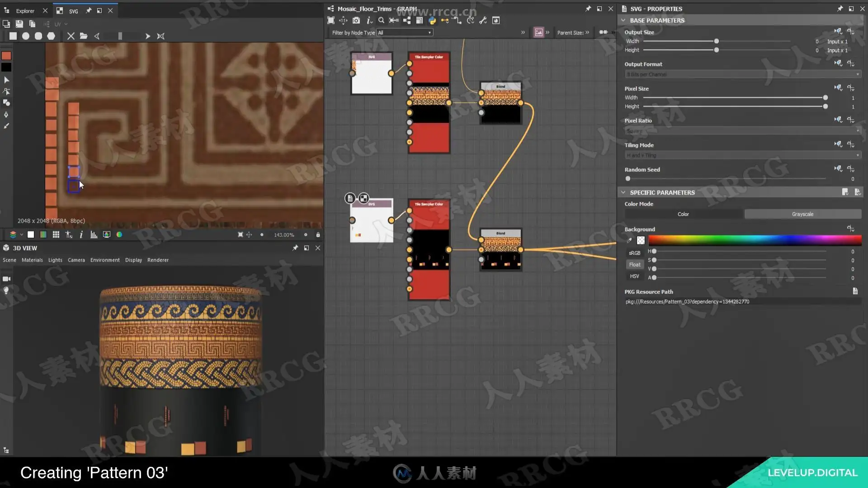868x488 pixels.
Task: Open the Filter by Node Type dropdown
Action: tap(405, 33)
